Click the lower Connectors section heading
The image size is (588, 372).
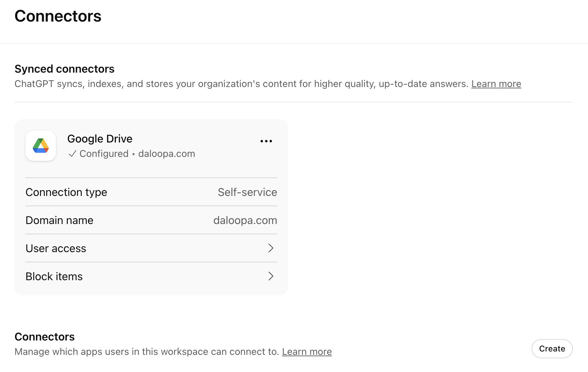coord(44,337)
